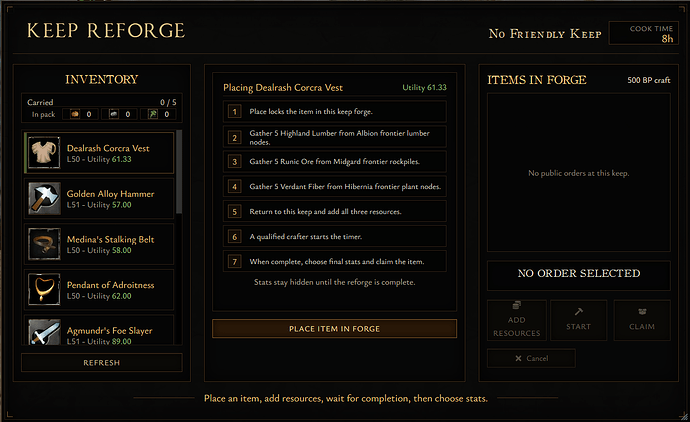Image resolution: width=690 pixels, height=422 pixels.
Task: Click the inventory list scrollbar
Action: tap(179, 172)
